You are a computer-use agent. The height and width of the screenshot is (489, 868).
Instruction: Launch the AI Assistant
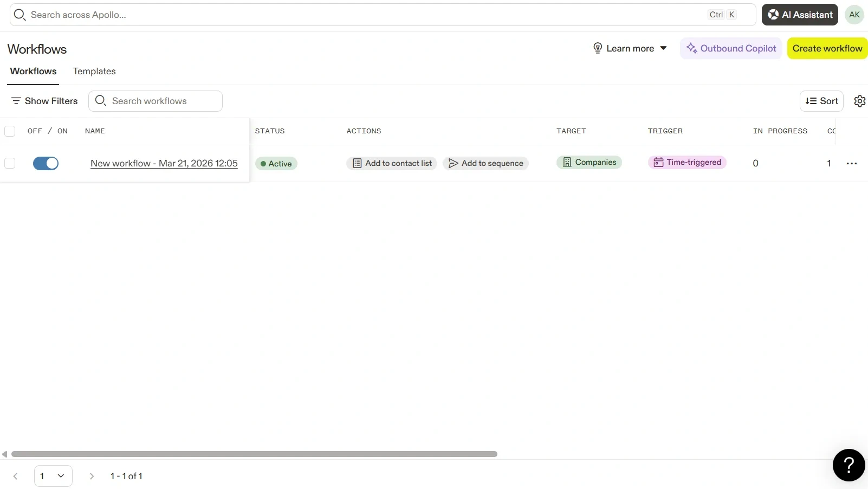(800, 15)
